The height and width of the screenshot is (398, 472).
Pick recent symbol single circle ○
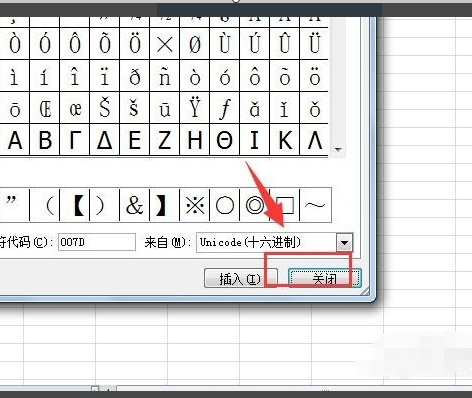coord(225,205)
